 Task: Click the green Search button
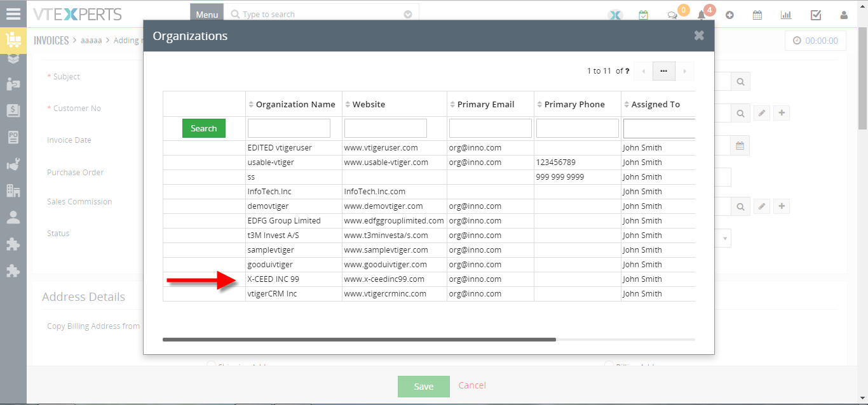[x=204, y=128]
